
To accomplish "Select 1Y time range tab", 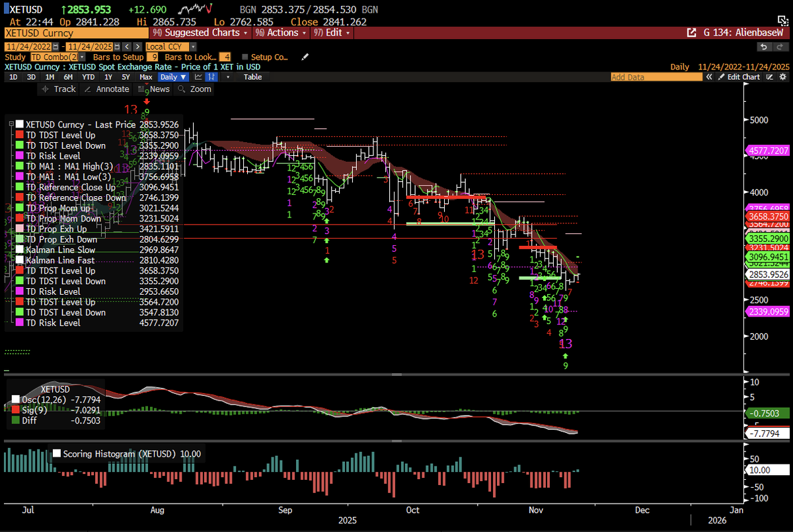I will pyautogui.click(x=108, y=77).
